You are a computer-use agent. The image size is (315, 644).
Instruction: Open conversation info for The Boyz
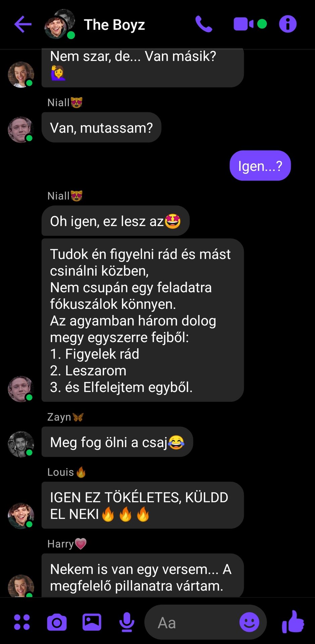288,24
